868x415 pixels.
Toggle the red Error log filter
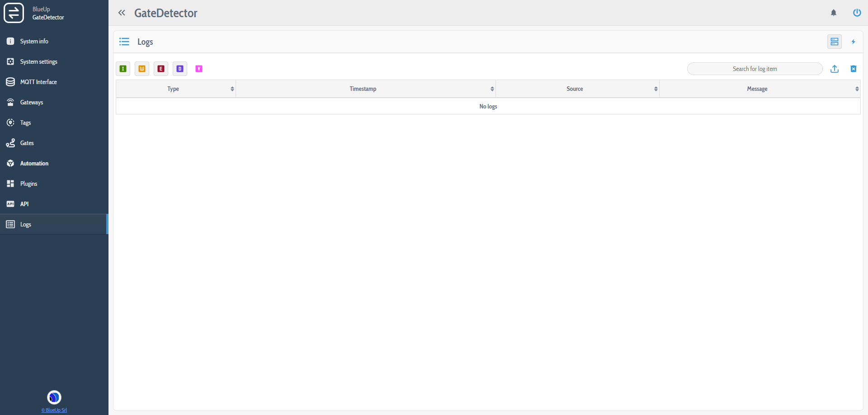161,69
